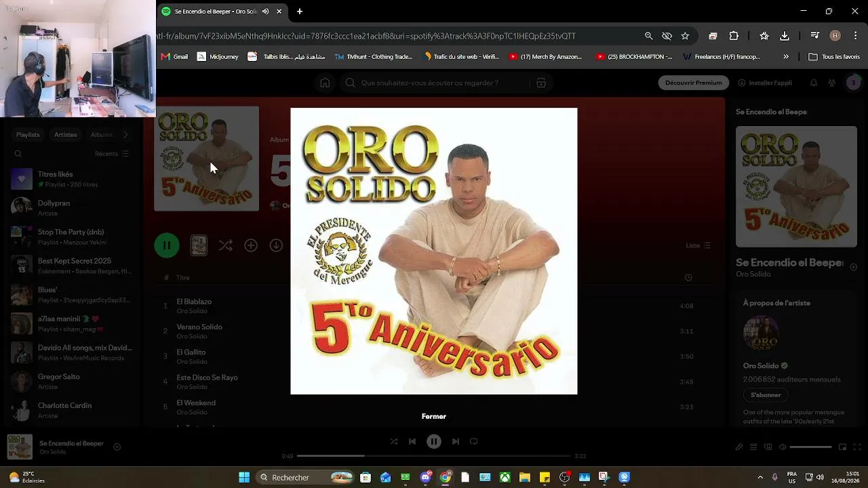The height and width of the screenshot is (488, 868).
Task: Add current song to liked titles
Action: point(117,447)
